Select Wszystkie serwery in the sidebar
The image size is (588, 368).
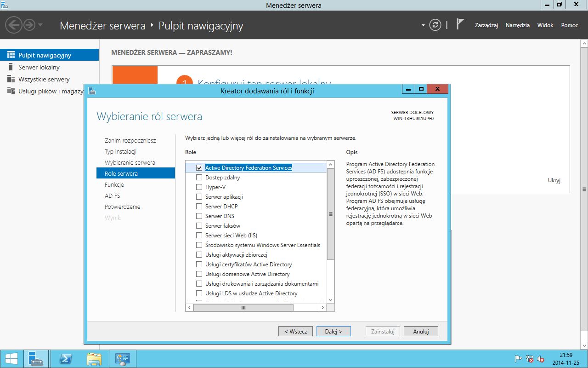49,79
